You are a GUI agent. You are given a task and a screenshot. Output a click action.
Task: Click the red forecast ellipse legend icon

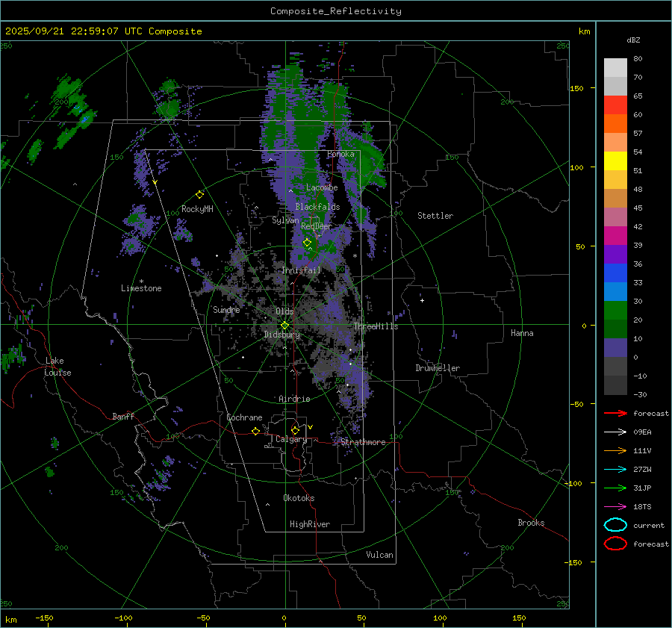click(615, 544)
